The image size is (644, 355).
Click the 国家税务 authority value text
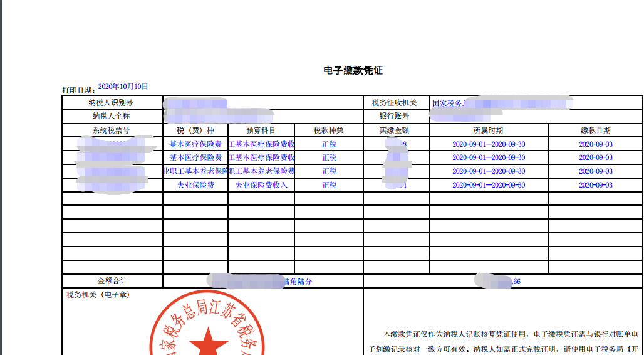449,103
